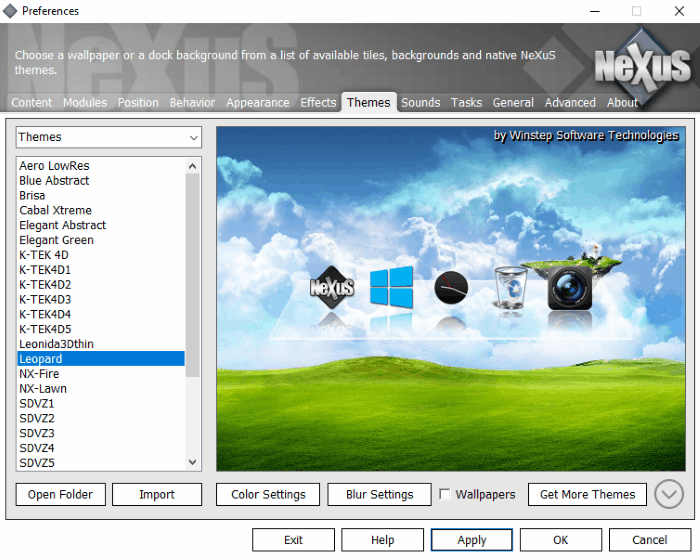The width and height of the screenshot is (700, 560).
Task: Select the highlighted Leopard theme
Action: coord(101,359)
